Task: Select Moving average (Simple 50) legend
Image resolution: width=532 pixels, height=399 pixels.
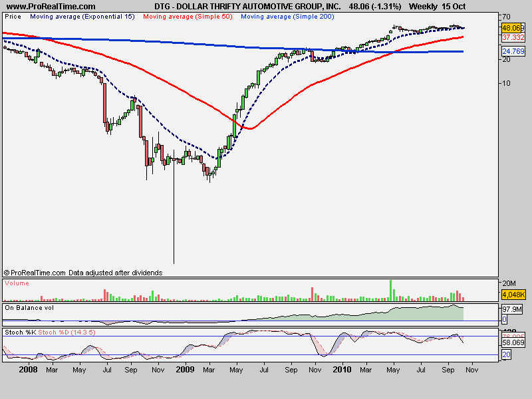Action: pyautogui.click(x=188, y=17)
